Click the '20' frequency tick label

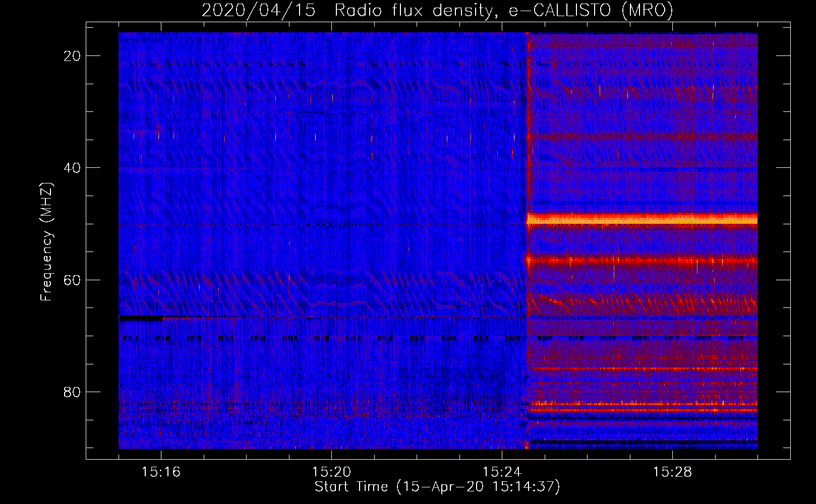(x=72, y=56)
